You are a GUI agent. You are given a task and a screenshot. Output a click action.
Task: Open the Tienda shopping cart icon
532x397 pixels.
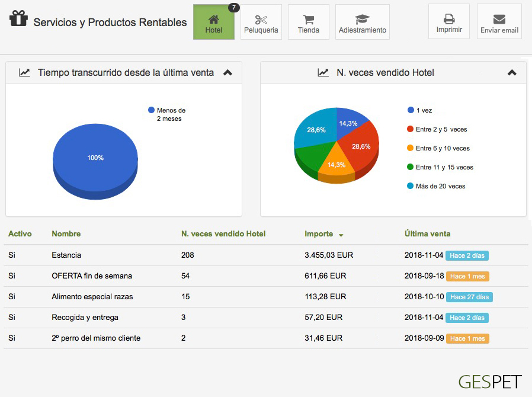(x=308, y=20)
